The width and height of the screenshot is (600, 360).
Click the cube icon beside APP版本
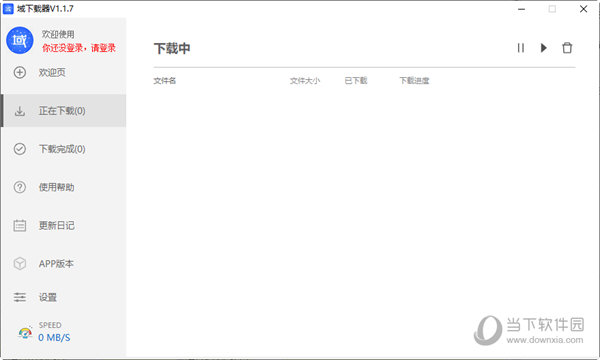(x=20, y=264)
